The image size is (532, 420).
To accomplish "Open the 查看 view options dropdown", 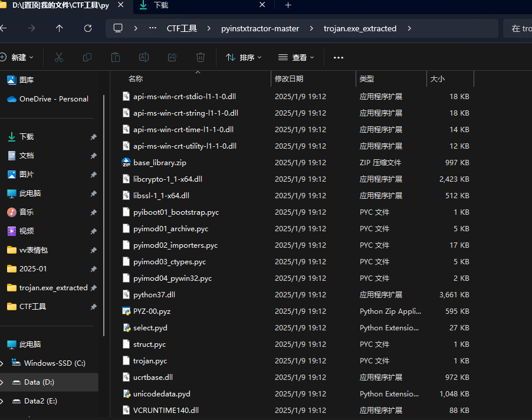I will 296,57.
